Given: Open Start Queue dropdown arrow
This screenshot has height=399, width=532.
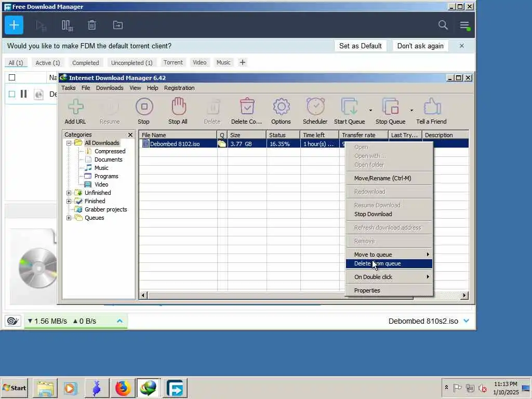Looking at the screenshot, I should coord(370,110).
